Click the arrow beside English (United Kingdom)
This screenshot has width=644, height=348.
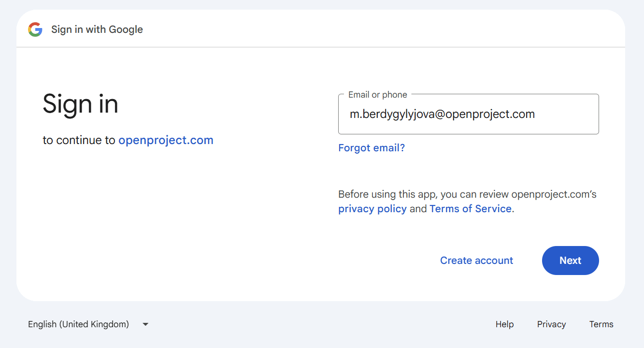[x=145, y=324]
